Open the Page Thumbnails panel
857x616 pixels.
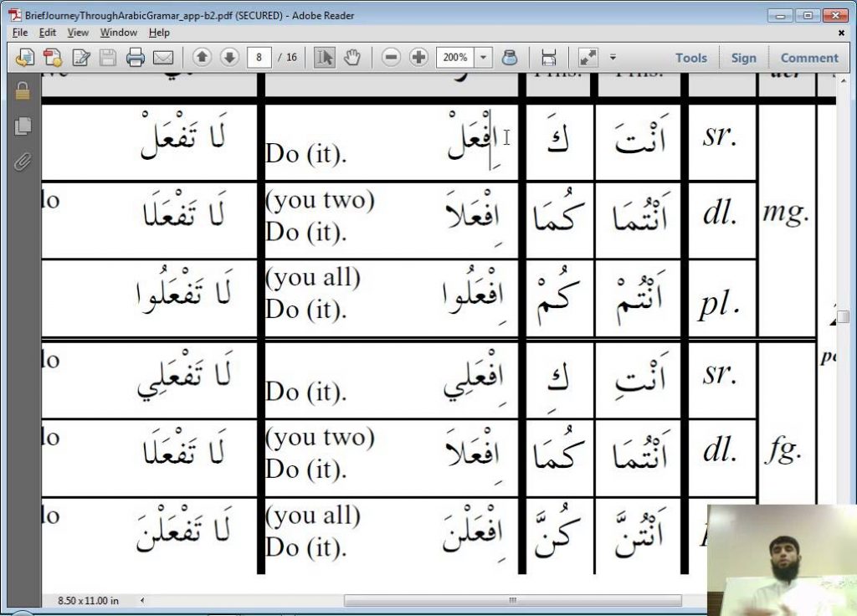pos(23,124)
